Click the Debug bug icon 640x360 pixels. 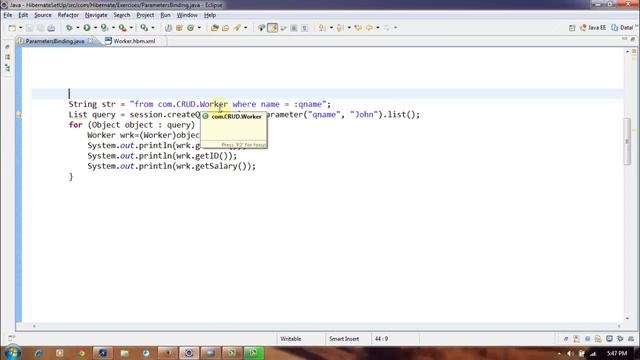click(x=69, y=28)
